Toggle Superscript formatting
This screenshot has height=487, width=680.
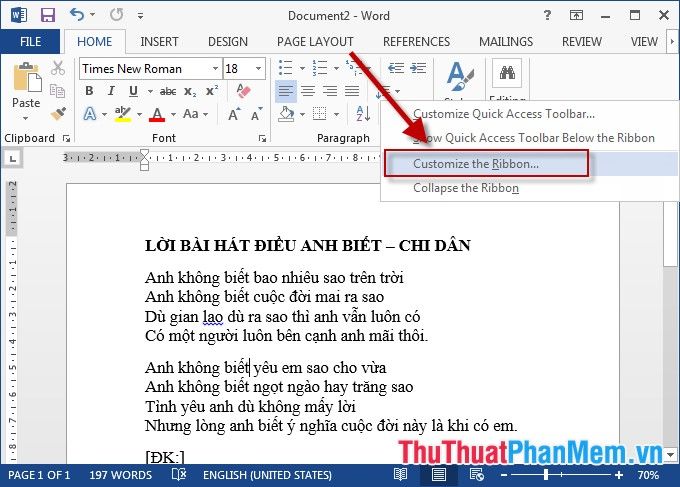point(212,91)
